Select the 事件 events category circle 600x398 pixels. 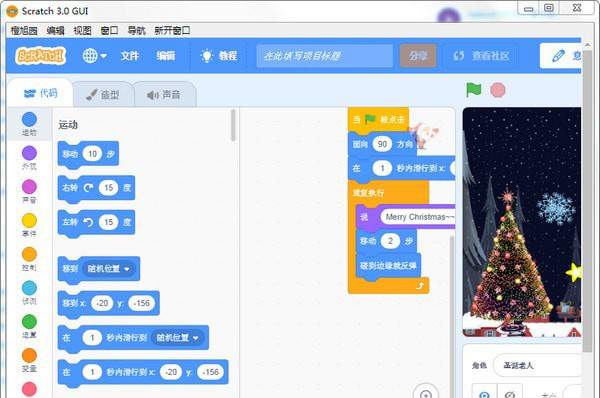click(29, 220)
